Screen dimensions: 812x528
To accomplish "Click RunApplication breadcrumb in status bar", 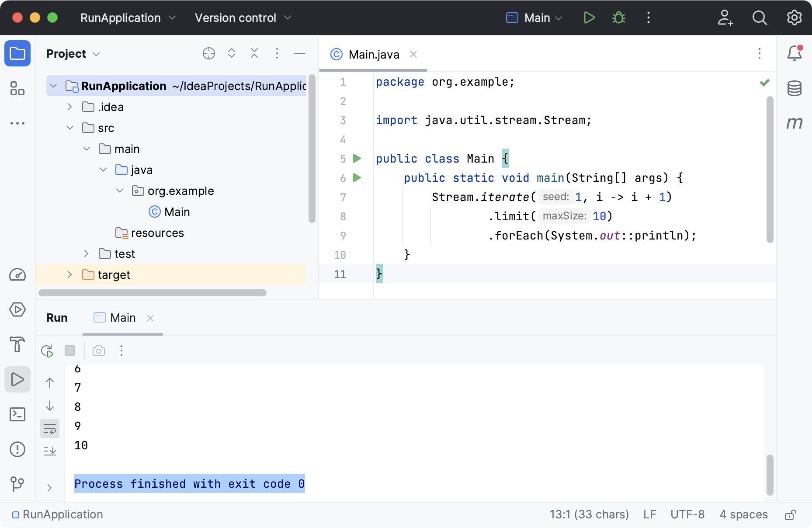I will (58, 514).
